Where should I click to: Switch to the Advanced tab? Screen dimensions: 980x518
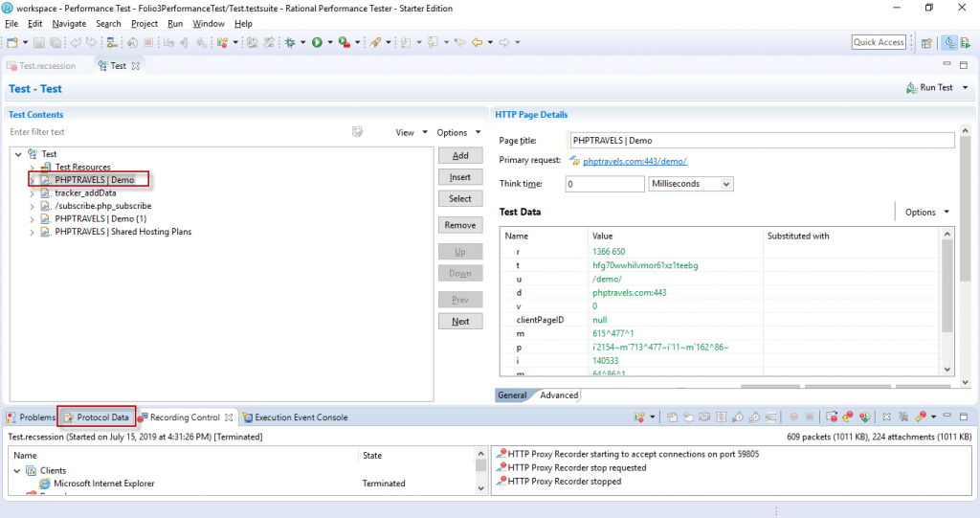point(559,394)
